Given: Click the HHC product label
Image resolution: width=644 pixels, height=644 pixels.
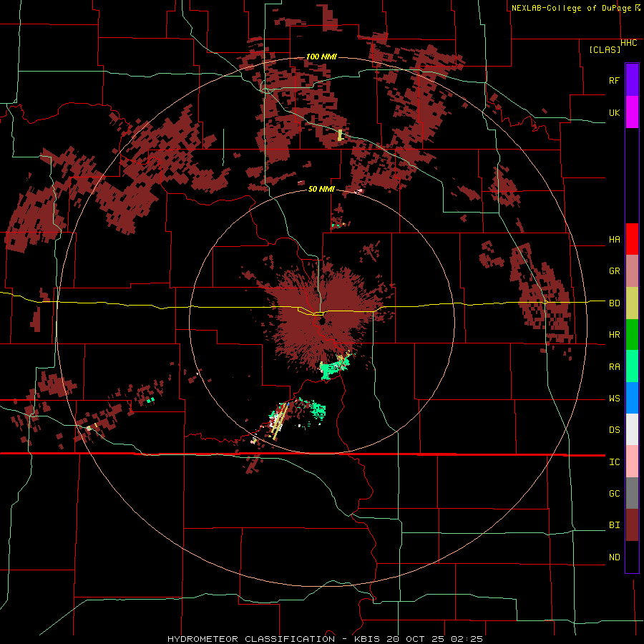Looking at the screenshot, I should tap(628, 43).
